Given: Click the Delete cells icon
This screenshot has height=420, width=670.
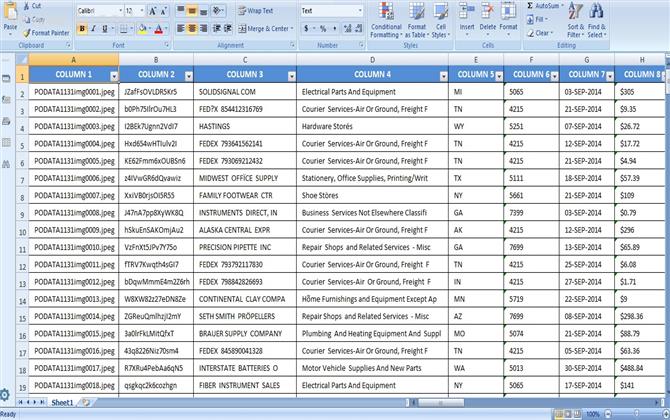Looking at the screenshot, I should 487,10.
